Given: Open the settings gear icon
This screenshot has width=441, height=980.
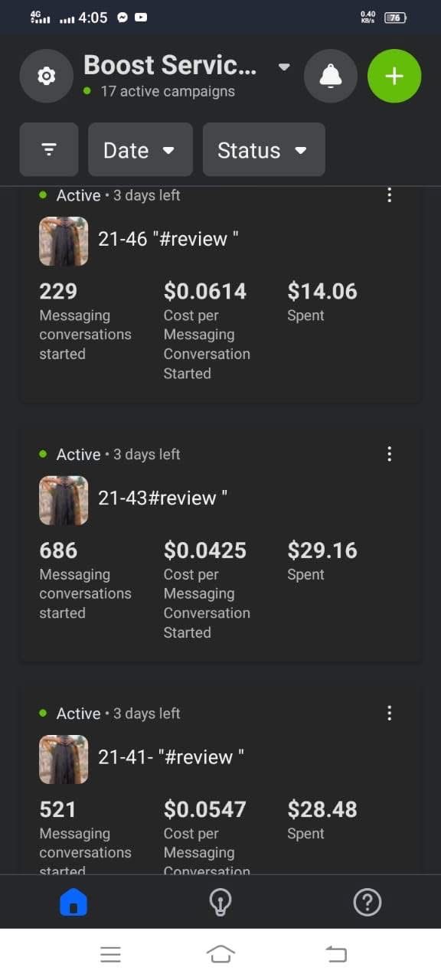Looking at the screenshot, I should [x=46, y=76].
